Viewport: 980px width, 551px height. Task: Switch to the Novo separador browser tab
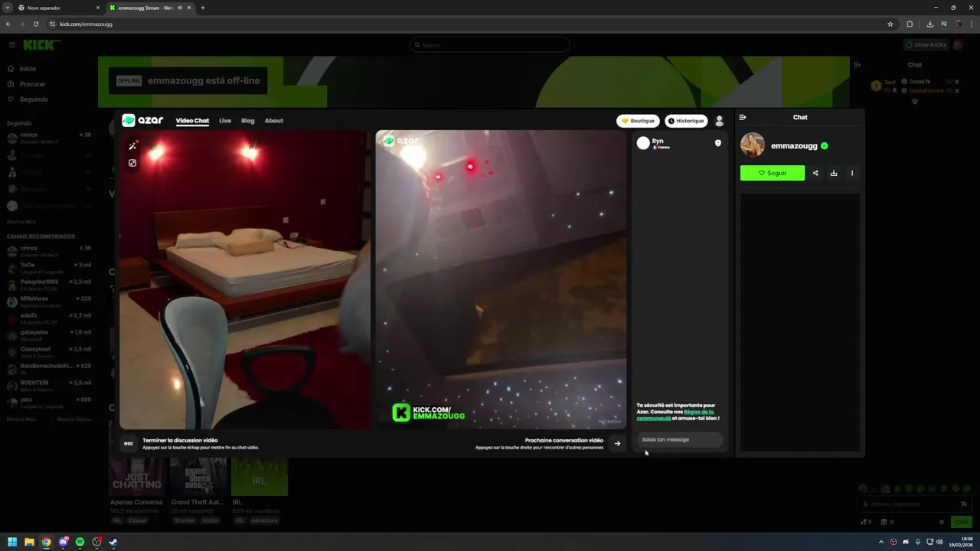(55, 8)
